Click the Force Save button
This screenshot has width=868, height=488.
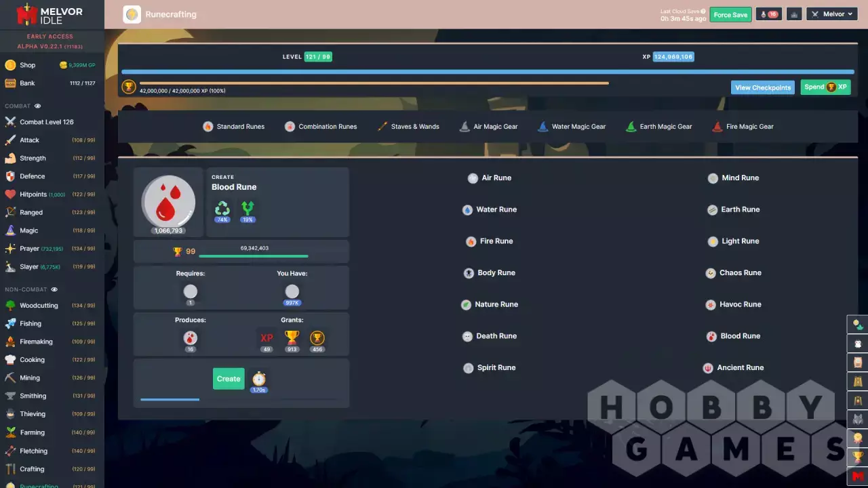pos(730,15)
